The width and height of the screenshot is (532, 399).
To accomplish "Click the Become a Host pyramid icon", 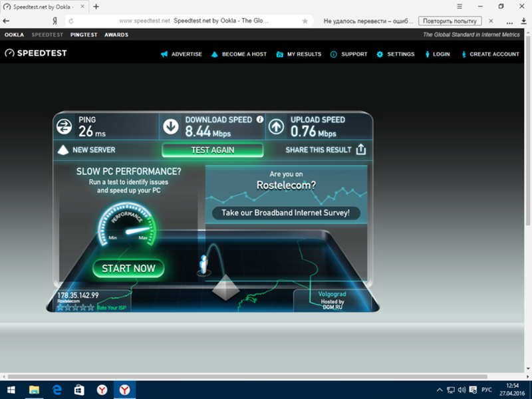I will click(214, 55).
